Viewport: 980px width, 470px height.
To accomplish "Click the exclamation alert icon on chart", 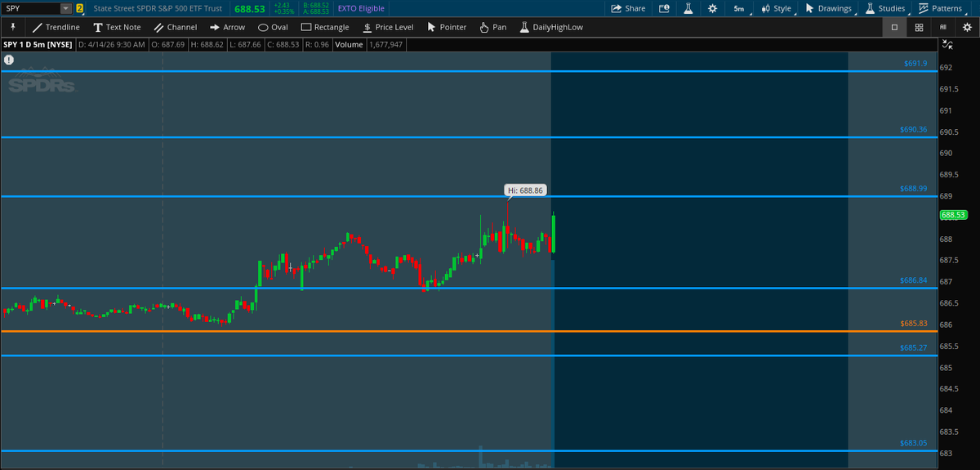I will click(8, 60).
